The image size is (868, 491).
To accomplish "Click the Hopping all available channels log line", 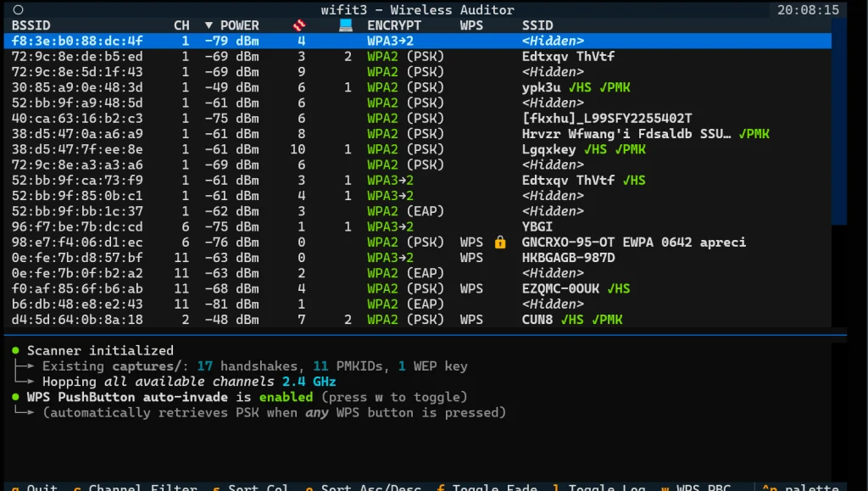I will (x=189, y=382).
